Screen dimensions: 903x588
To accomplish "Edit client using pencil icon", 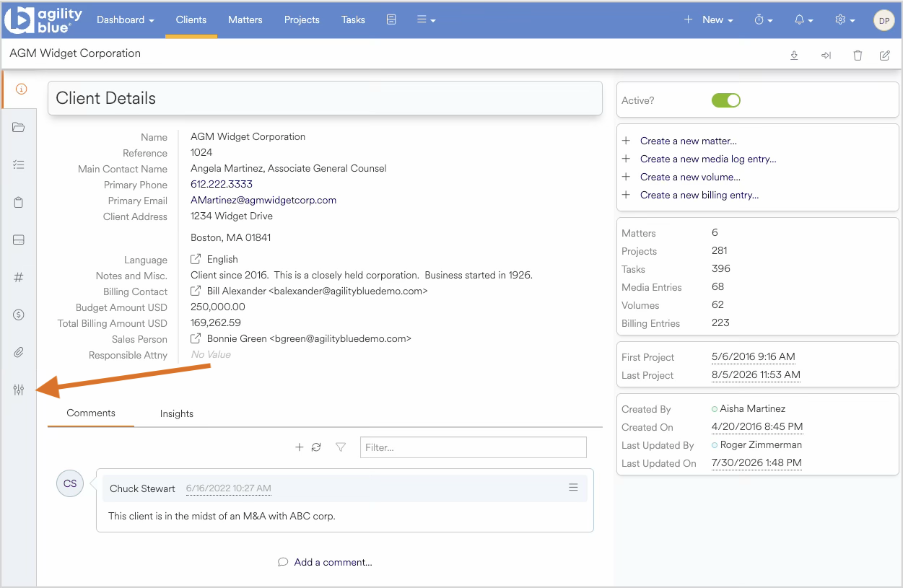I will (x=884, y=55).
